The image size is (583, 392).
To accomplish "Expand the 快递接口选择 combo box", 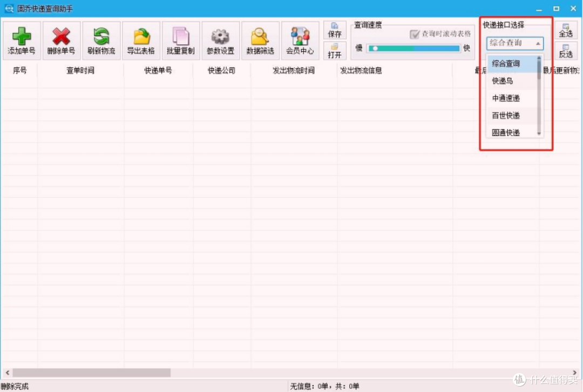I will pos(514,43).
